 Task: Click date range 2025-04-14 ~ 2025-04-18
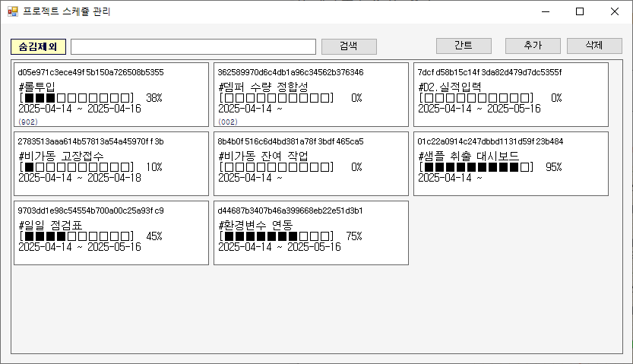pyautogui.click(x=80, y=178)
